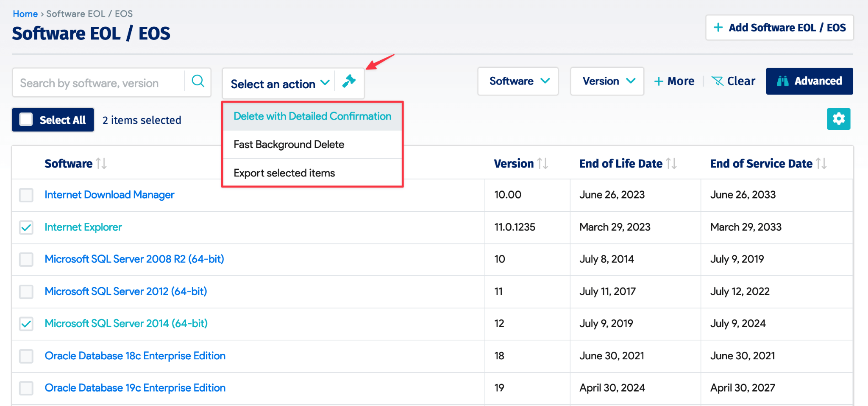Viewport: 868px width, 406px height.
Task: Click End of Life date April 30, 2024
Action: click(x=612, y=388)
